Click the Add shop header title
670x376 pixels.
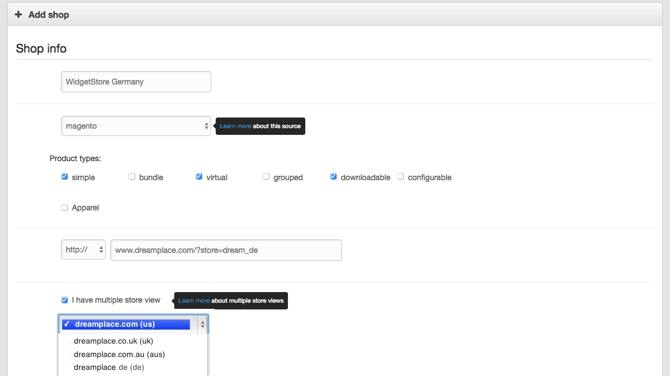tap(49, 15)
